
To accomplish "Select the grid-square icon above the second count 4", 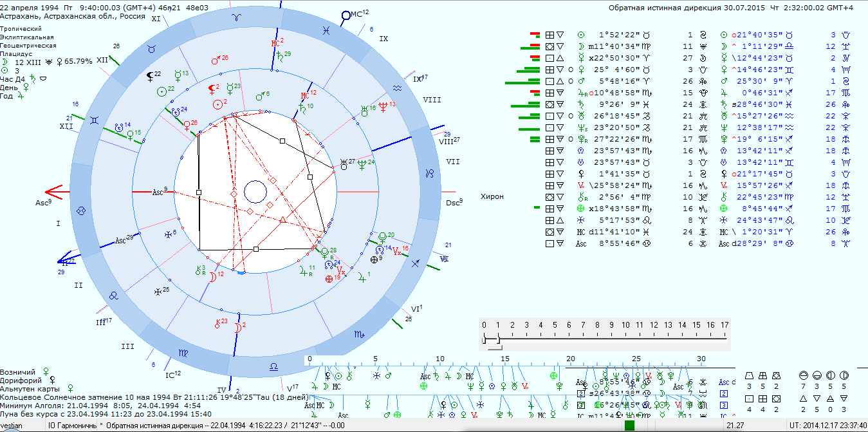I will [762, 397].
